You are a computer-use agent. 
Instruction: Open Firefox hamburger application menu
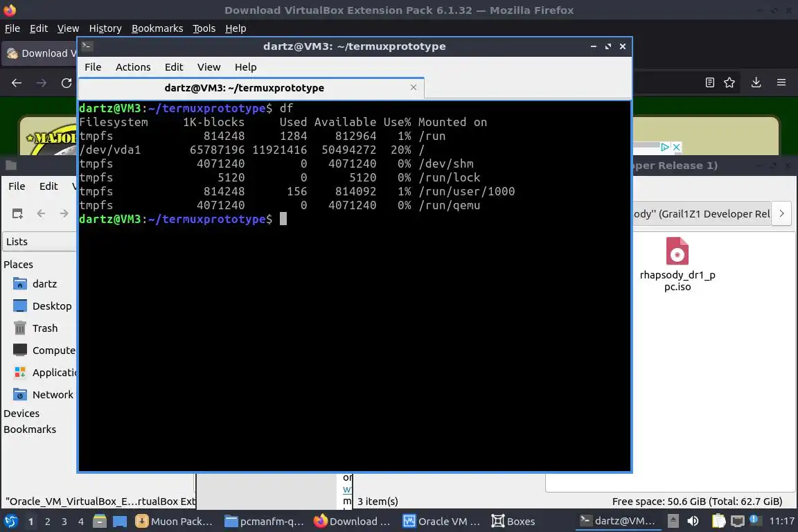click(781, 82)
